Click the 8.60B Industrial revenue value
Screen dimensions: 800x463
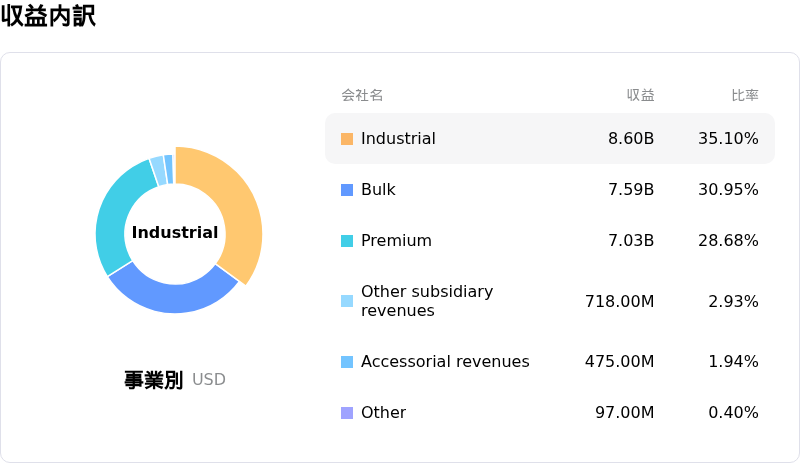631,139
